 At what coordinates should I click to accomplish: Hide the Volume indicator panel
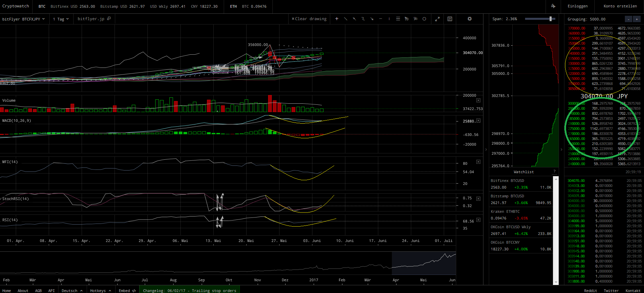478,100
